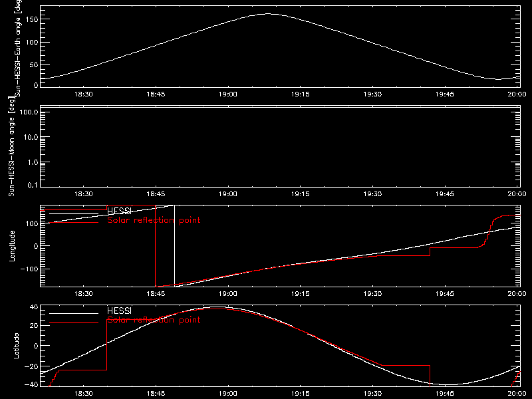This screenshot has height=399, width=532.
Task: Click the 20 tick on Latitude axis
Action: point(35,326)
